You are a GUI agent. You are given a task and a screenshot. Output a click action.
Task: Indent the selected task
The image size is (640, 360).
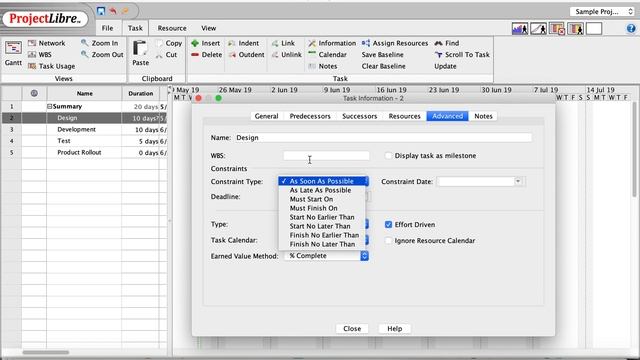pyautogui.click(x=243, y=43)
